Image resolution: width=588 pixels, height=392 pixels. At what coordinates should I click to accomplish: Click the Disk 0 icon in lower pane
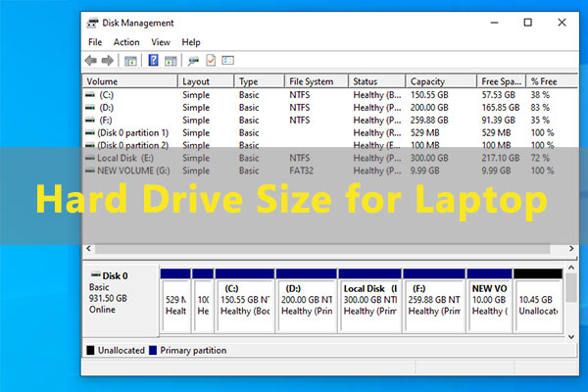click(x=96, y=275)
